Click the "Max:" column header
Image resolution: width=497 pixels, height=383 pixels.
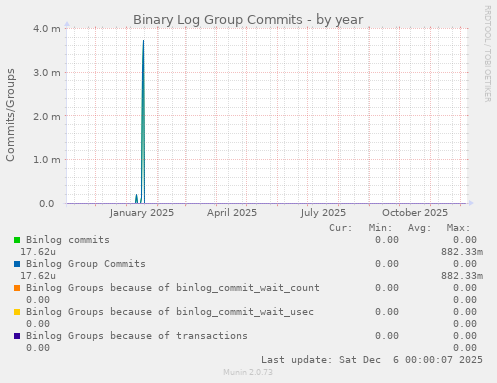(459, 228)
